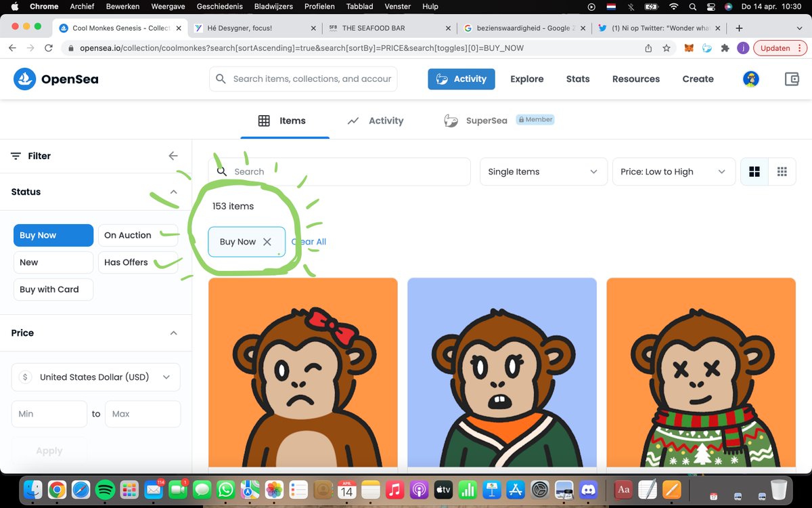Open WhatsApp from the dock
812x508 pixels.
225,489
